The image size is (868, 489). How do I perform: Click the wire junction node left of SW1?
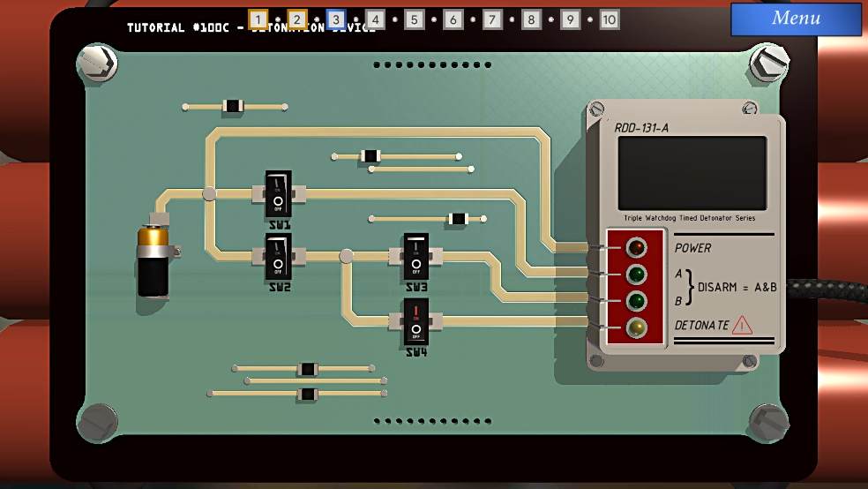click(x=209, y=193)
